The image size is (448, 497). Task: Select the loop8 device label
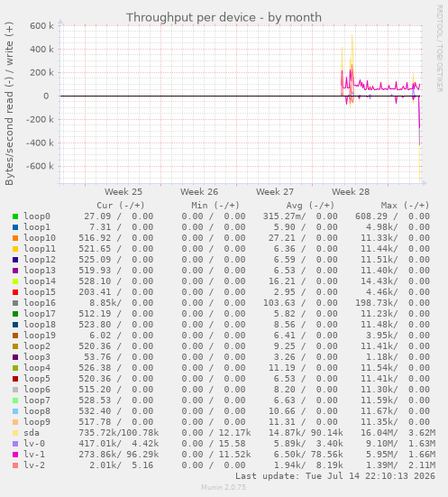point(37,410)
